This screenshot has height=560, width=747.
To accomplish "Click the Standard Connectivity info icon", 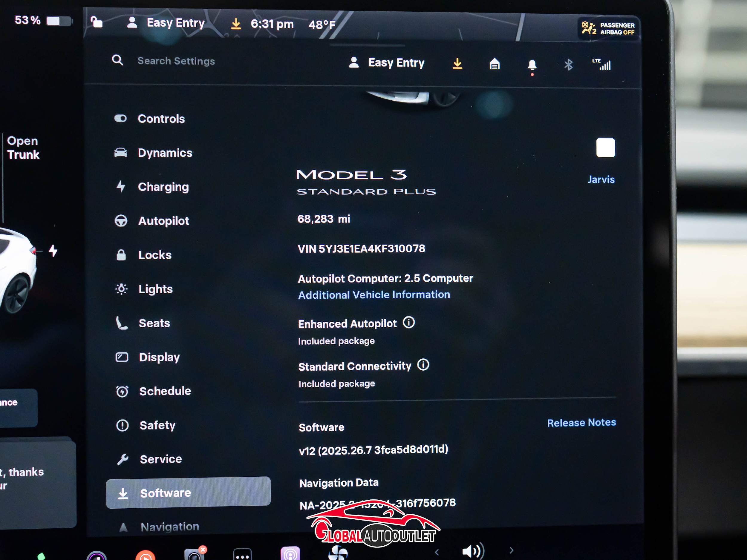I will point(423,365).
